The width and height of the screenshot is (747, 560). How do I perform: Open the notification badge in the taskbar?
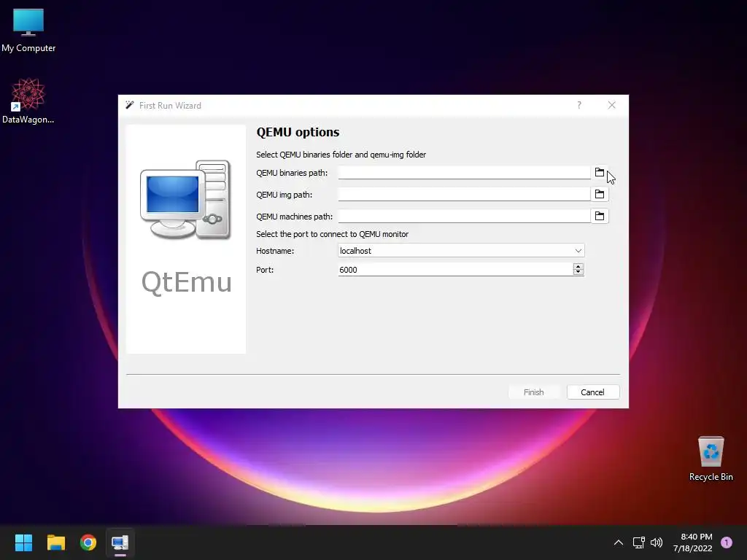click(727, 542)
